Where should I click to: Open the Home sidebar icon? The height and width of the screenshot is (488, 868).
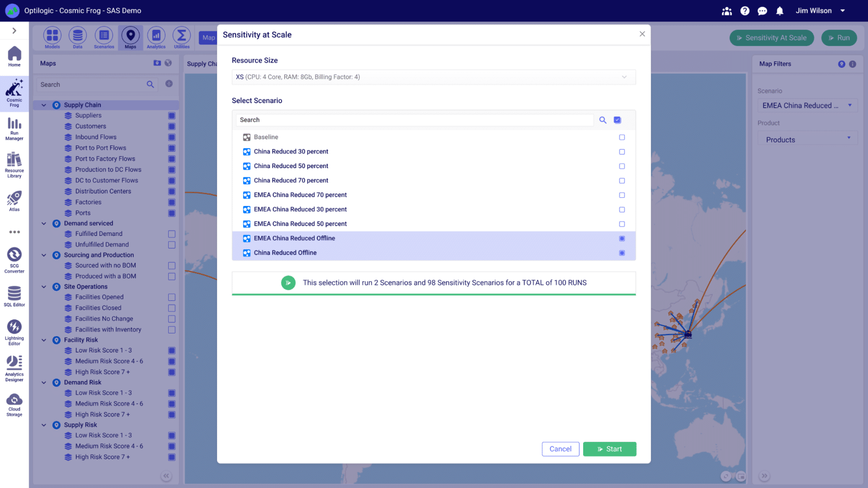[14, 56]
